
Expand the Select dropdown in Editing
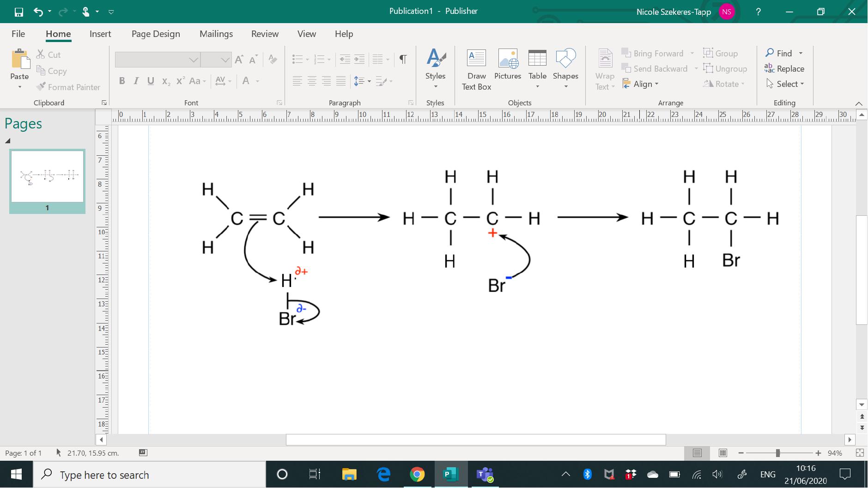785,84
